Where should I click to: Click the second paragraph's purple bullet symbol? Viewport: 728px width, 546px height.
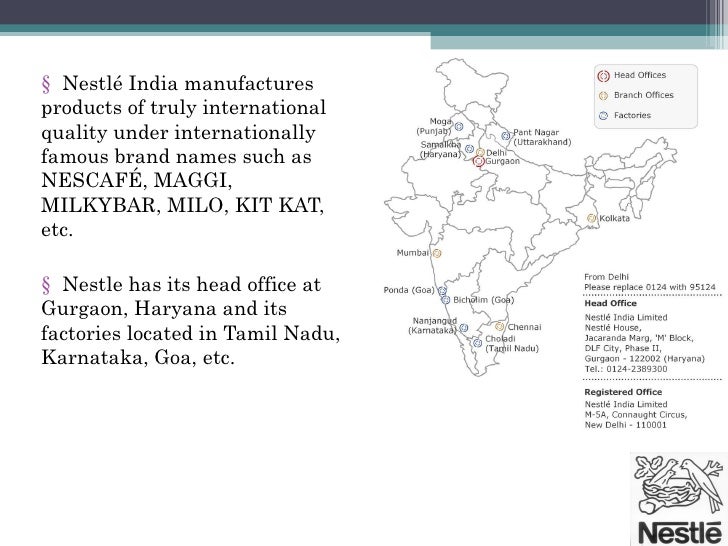pyautogui.click(x=46, y=285)
